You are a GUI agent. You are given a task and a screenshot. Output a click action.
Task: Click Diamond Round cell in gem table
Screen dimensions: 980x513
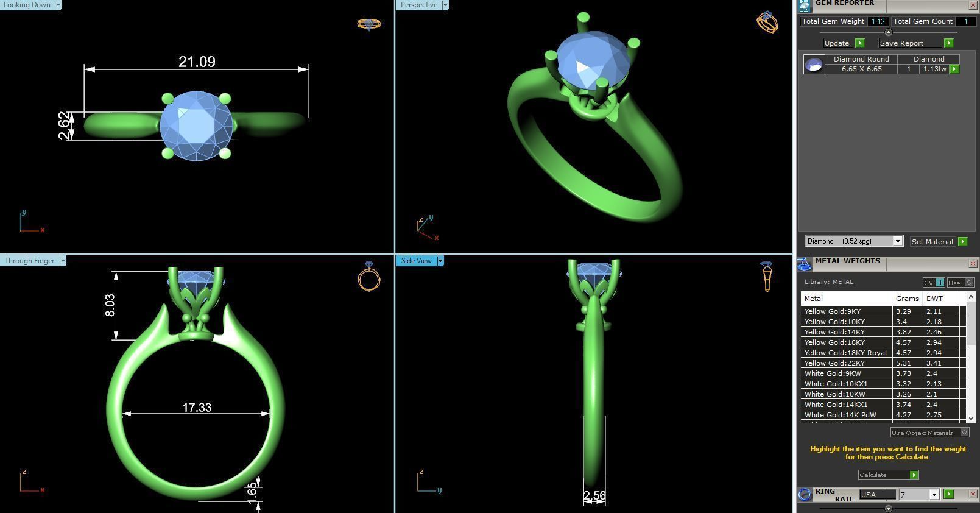tap(861, 59)
